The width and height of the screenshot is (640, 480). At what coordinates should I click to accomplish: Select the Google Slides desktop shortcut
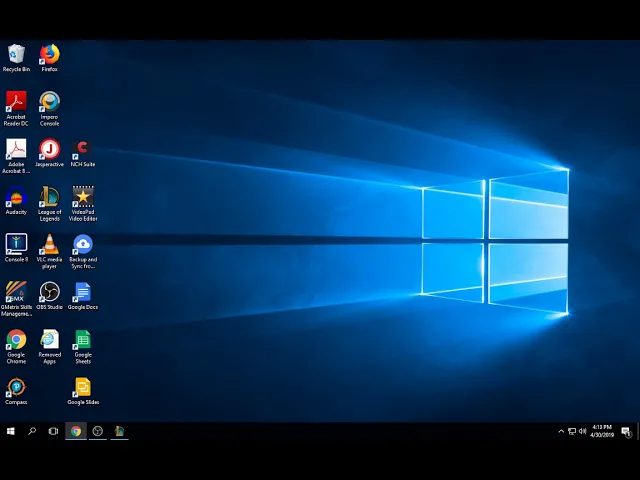coord(83,391)
